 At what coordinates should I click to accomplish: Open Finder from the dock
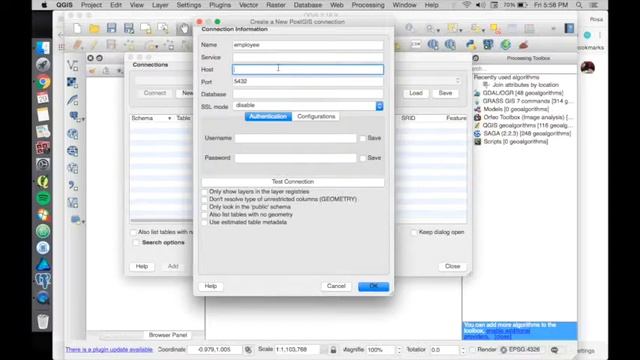pos(43,48)
